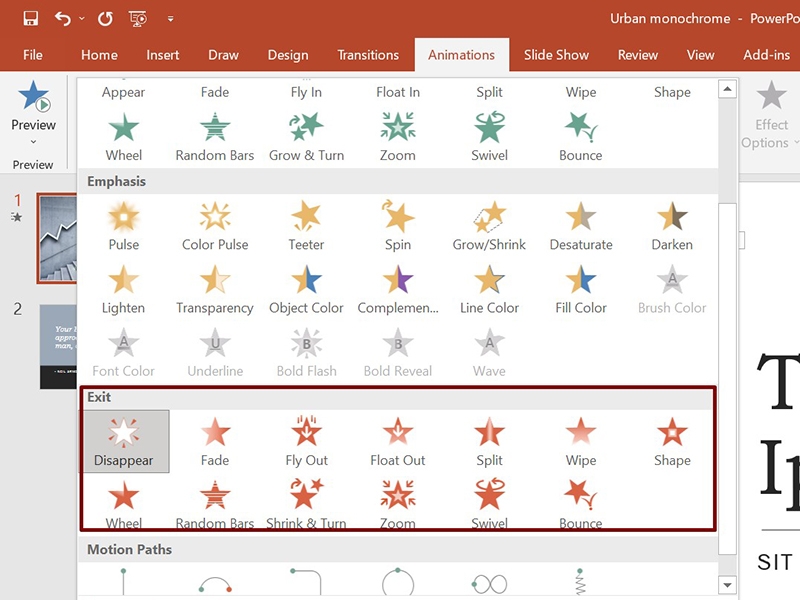Apply the Grow & Turn entrance animation
This screenshot has width=800, height=600.
click(306, 137)
